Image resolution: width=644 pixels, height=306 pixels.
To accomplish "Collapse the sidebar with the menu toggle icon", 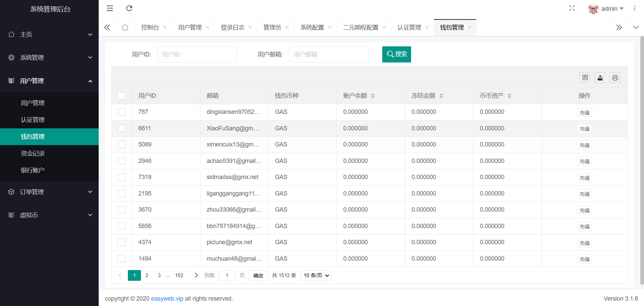I will point(110,8).
